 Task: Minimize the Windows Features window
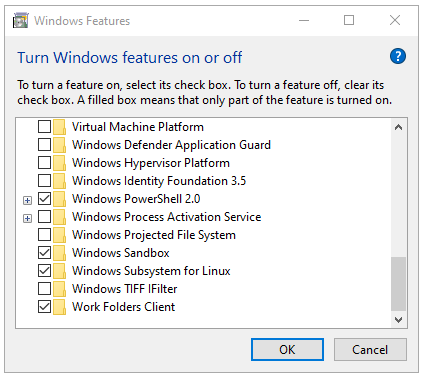[x=304, y=21]
